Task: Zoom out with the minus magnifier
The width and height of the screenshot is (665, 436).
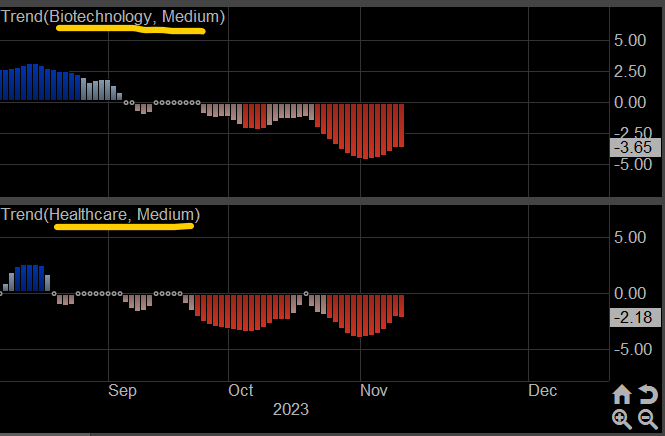Action: (648, 419)
